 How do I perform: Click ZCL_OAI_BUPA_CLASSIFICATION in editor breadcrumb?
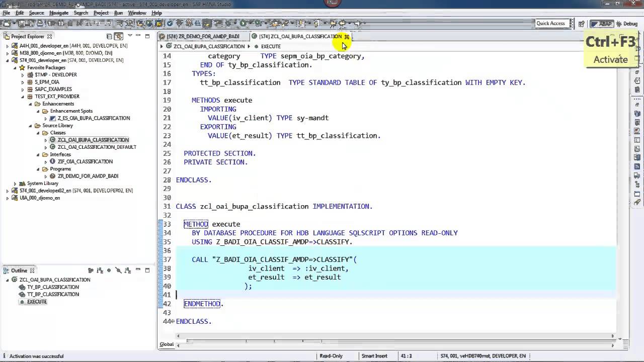pyautogui.click(x=209, y=46)
